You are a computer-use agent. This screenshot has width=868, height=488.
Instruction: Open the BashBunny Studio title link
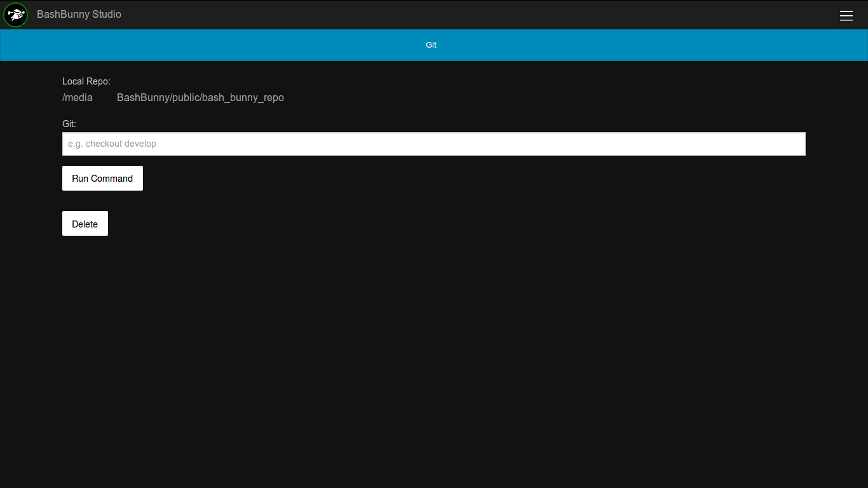click(79, 15)
